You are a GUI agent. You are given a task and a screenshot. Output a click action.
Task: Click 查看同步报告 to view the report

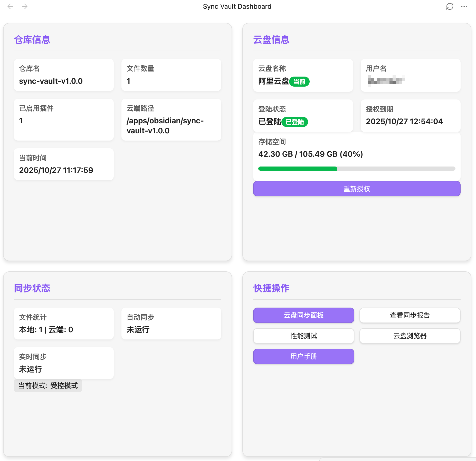410,315
